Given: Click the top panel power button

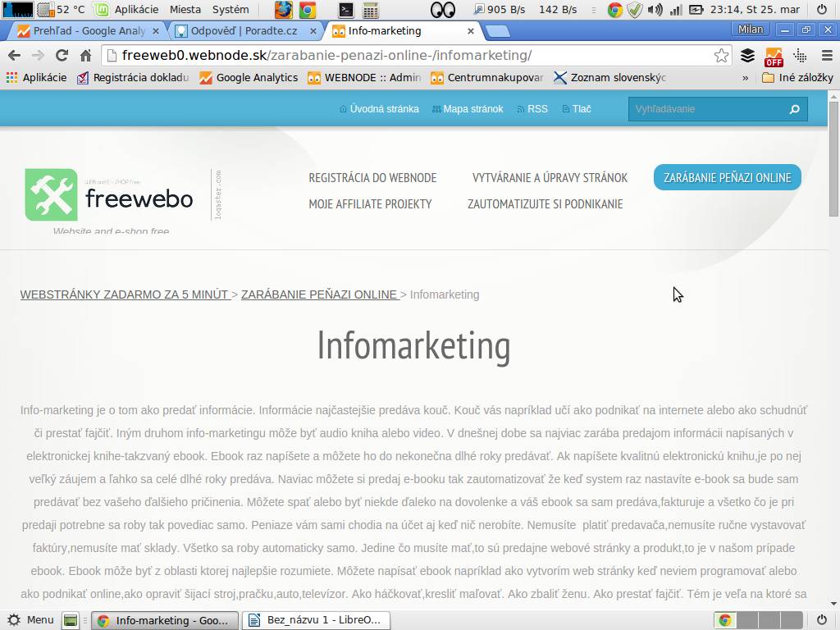Looking at the screenshot, I should pos(822,9).
